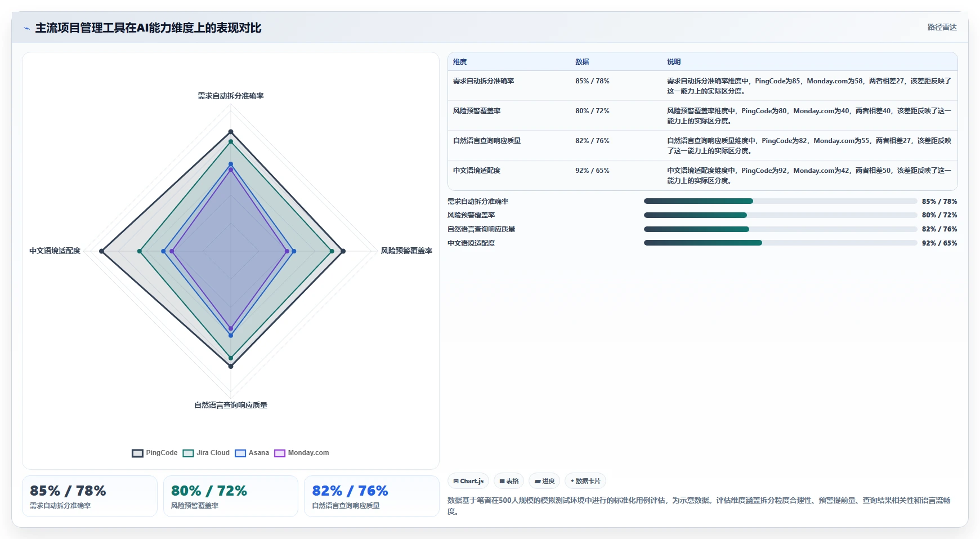Click the 中文语境适配度 axis label on the radar
The height and width of the screenshot is (539, 980).
55,251
